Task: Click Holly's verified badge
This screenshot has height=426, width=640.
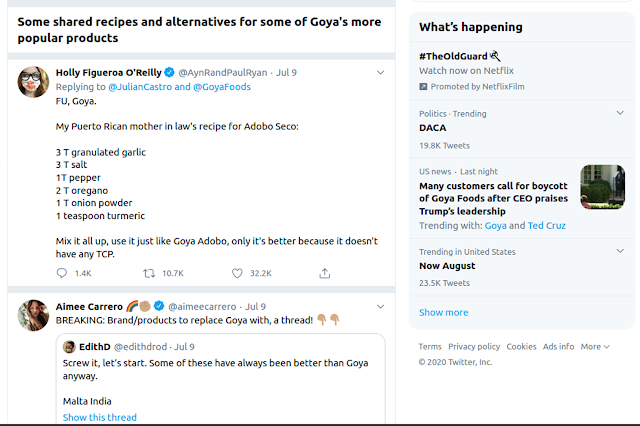Action: pyautogui.click(x=170, y=73)
